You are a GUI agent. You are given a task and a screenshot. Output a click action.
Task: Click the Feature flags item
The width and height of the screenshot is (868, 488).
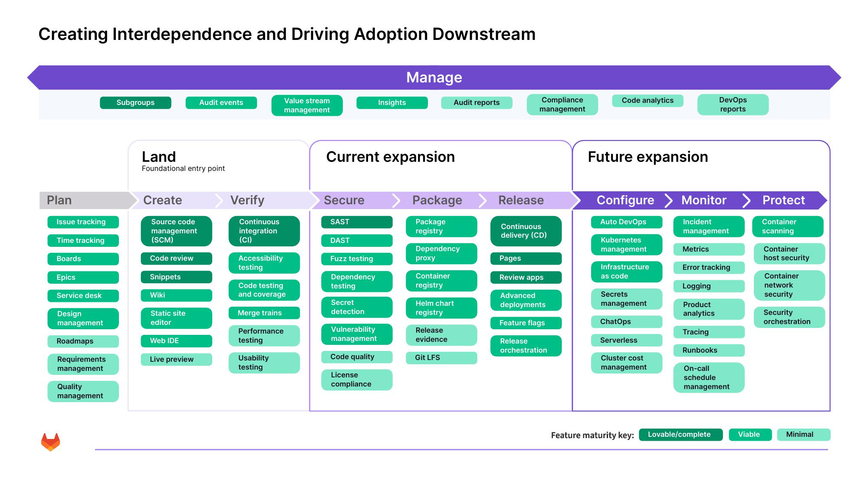click(x=526, y=323)
